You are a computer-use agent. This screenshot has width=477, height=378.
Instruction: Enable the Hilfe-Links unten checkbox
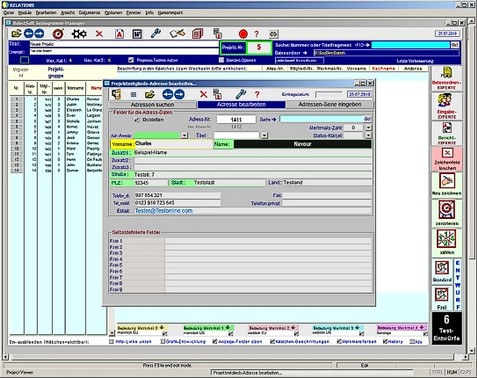111,341
